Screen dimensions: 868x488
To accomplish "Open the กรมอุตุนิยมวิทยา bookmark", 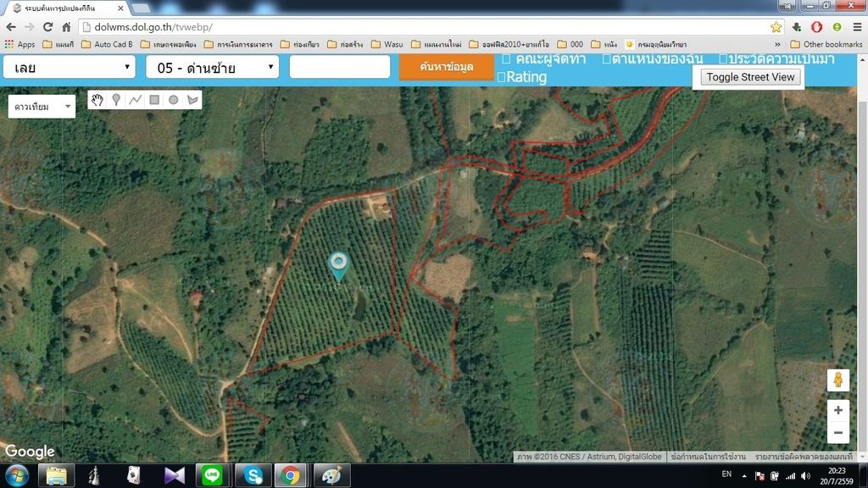I will click(656, 44).
